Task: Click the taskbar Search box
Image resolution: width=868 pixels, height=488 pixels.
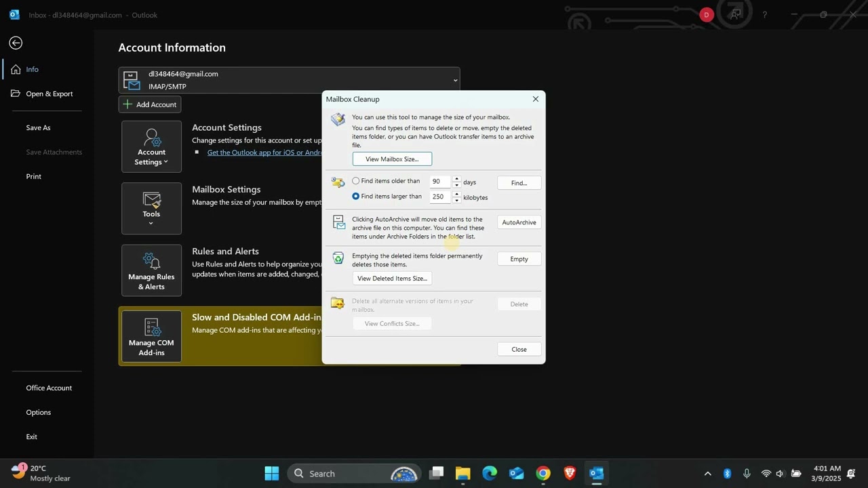Action: 354,473
